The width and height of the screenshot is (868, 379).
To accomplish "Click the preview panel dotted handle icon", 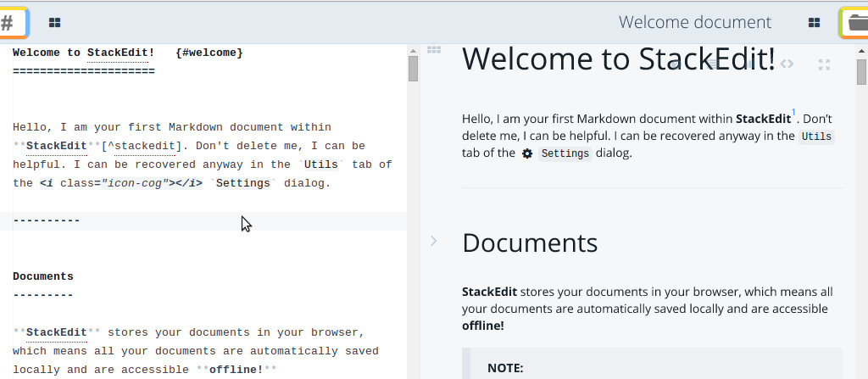I will point(434,50).
